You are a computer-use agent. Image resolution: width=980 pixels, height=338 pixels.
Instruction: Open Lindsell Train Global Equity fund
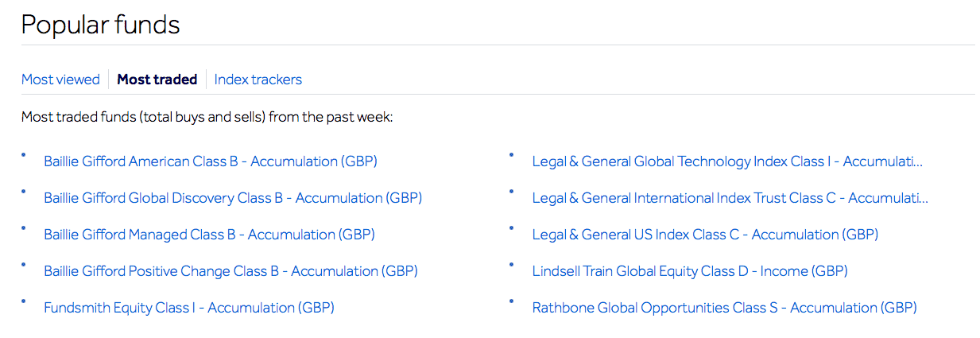point(689,271)
